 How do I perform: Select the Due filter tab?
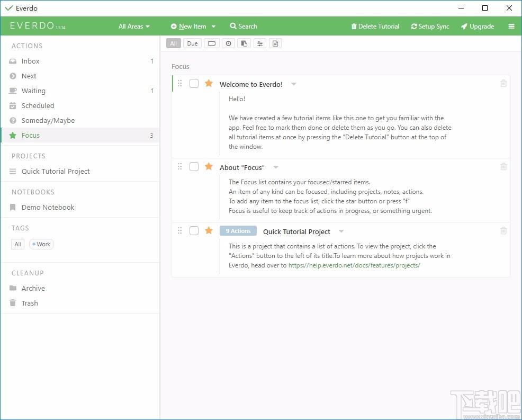tap(192, 43)
